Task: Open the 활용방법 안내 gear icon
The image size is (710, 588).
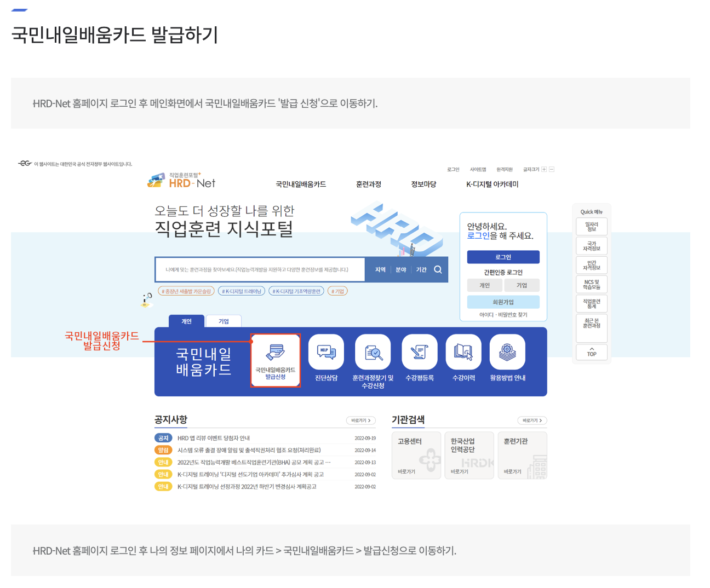Action: (x=507, y=351)
